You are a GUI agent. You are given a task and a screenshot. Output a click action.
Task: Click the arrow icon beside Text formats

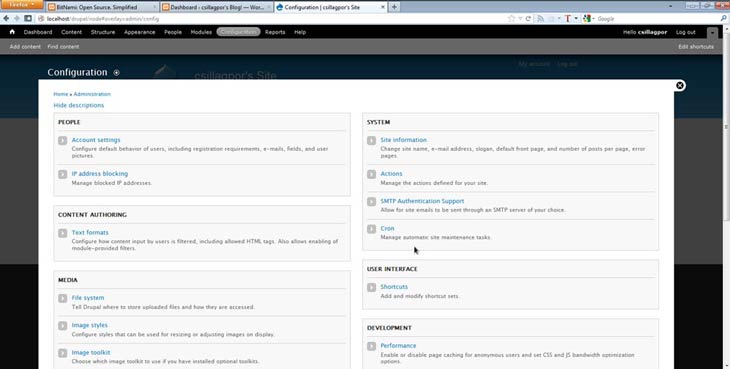[x=63, y=233]
